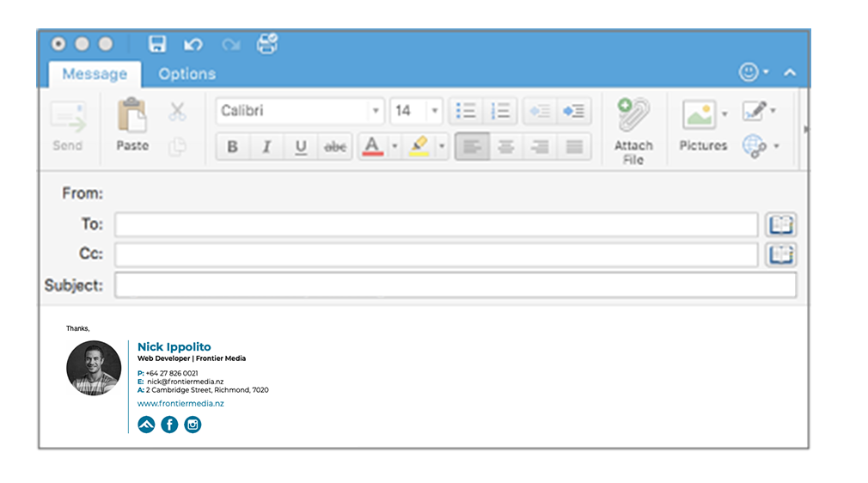This screenshot has height=483, width=868.
Task: Click the Web Developer | Frontier Media line
Action: [x=192, y=358]
